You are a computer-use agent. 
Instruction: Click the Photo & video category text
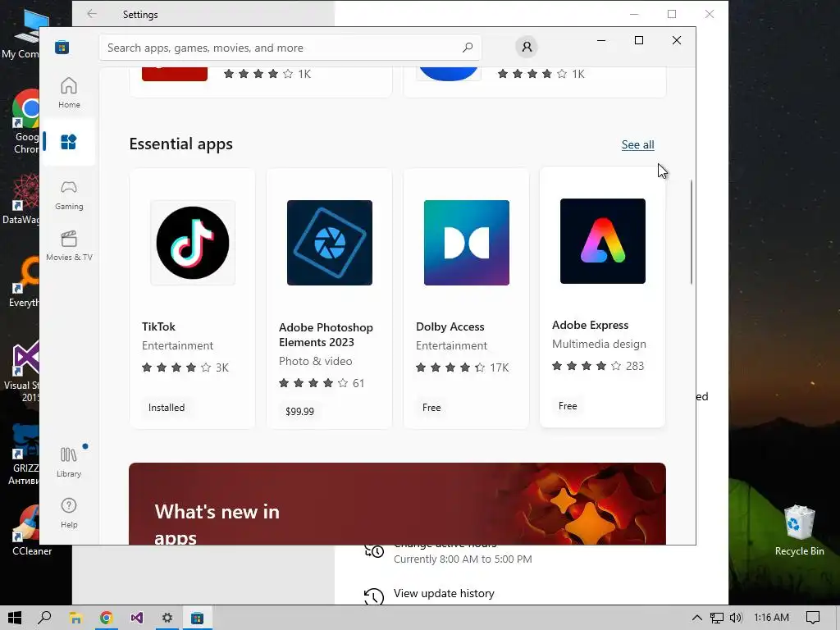(315, 361)
